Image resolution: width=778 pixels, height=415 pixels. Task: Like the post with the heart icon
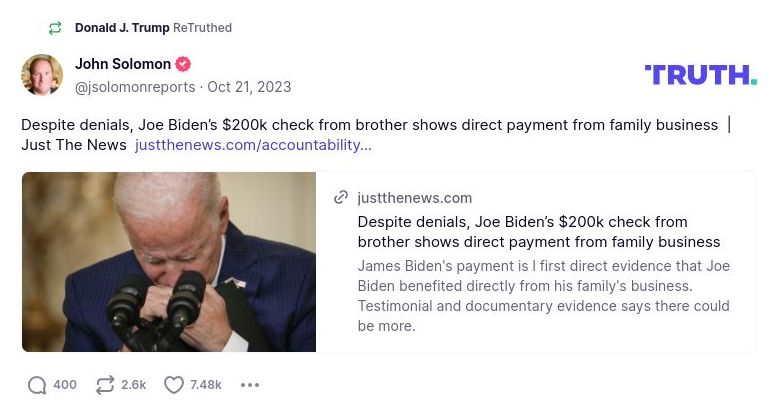point(173,385)
